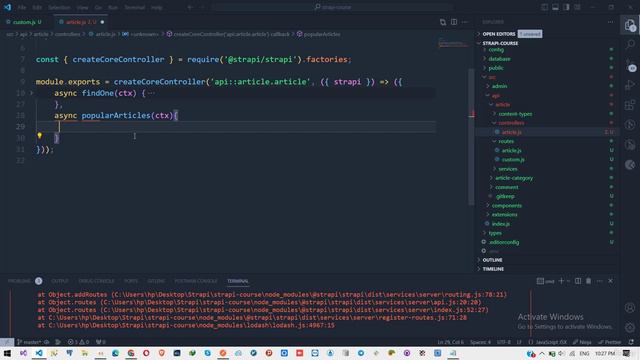Click the VS Code logo icon
Screen dimensions: 640x360
coord(7,7)
